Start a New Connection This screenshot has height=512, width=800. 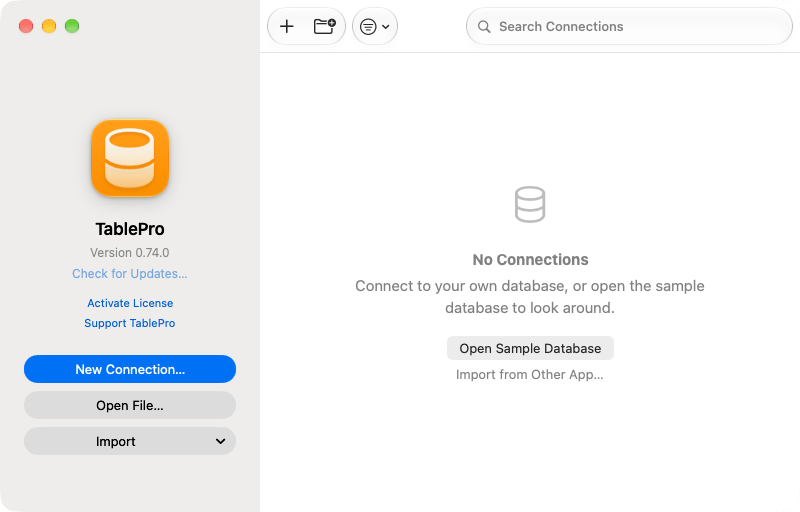pos(130,369)
